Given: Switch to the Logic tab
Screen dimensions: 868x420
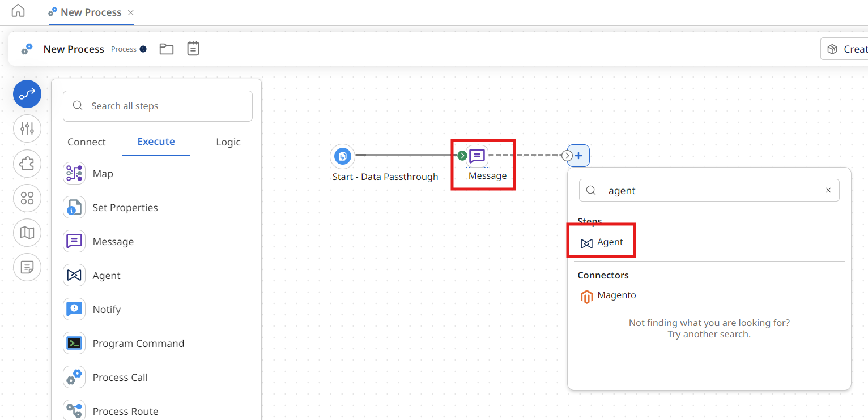Looking at the screenshot, I should coord(228,142).
